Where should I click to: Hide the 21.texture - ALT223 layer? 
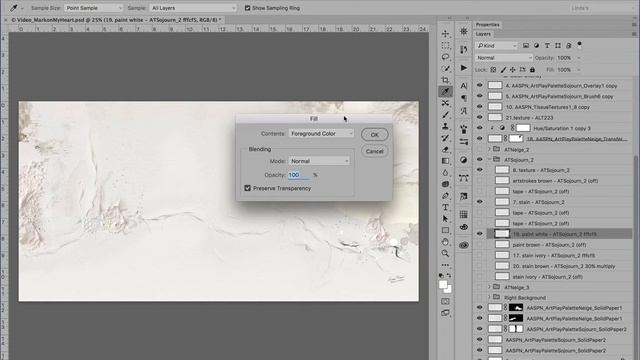coord(480,117)
